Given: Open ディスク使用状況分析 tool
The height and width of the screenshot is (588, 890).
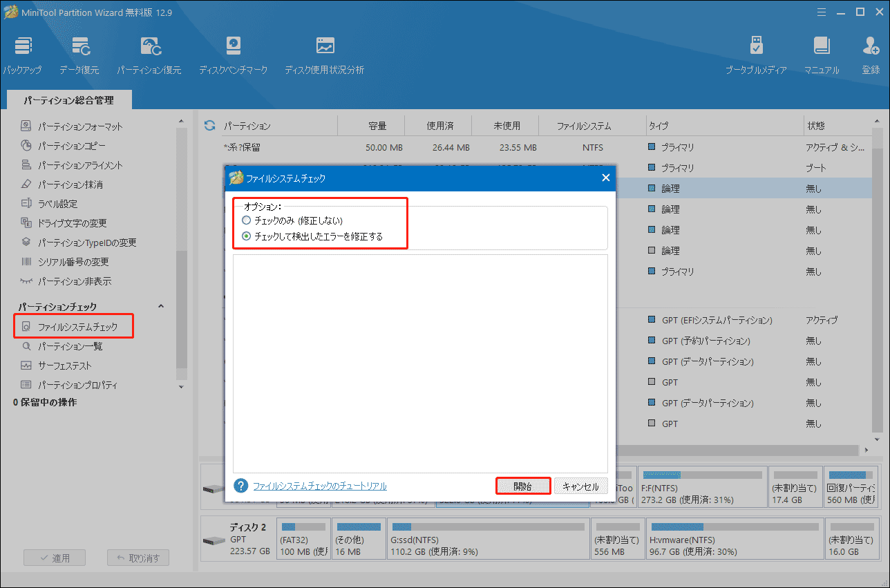Looking at the screenshot, I should point(325,56).
